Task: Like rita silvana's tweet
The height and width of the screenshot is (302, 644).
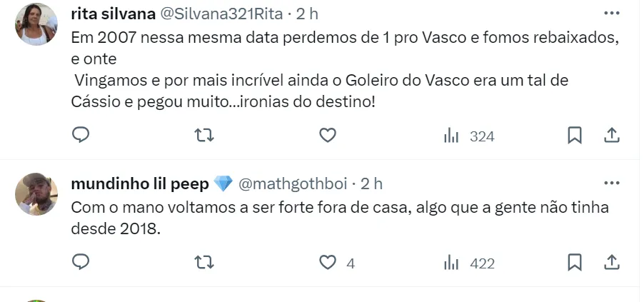Action: pos(327,135)
